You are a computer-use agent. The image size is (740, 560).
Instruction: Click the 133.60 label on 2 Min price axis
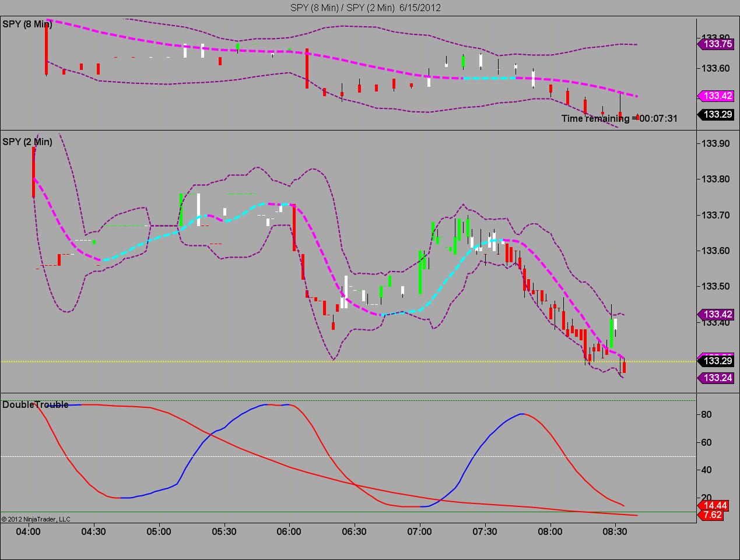[715, 251]
